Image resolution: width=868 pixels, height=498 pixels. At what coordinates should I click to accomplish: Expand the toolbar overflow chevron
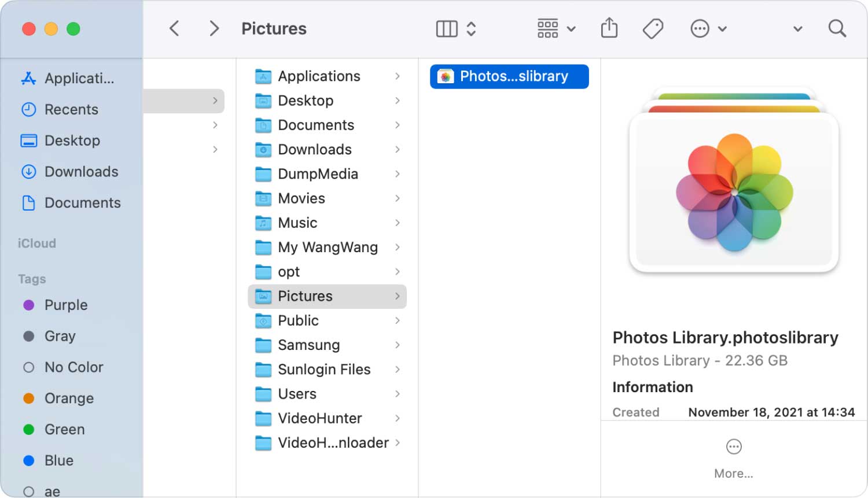tap(797, 28)
